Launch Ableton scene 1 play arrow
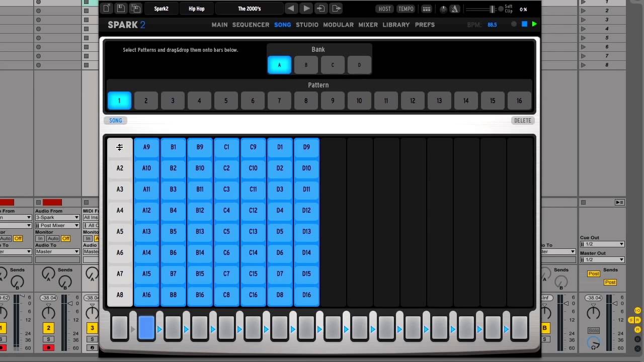644x362 pixels. [x=583, y=2]
